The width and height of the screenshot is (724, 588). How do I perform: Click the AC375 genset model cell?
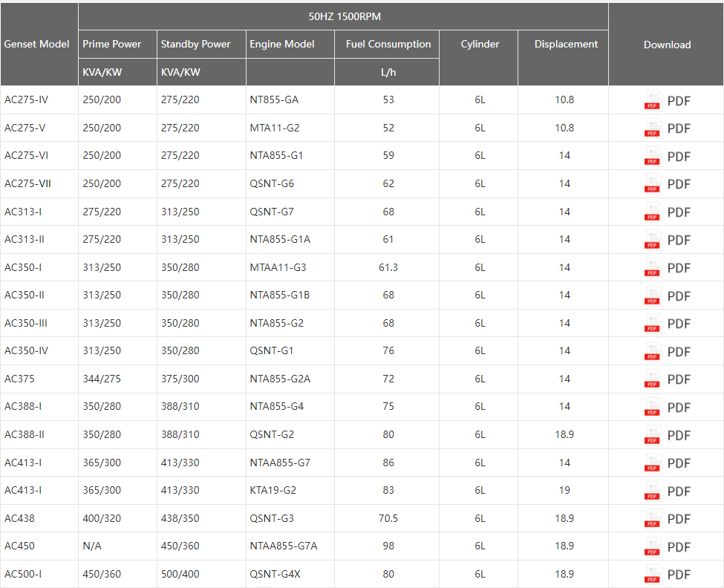pos(39,379)
